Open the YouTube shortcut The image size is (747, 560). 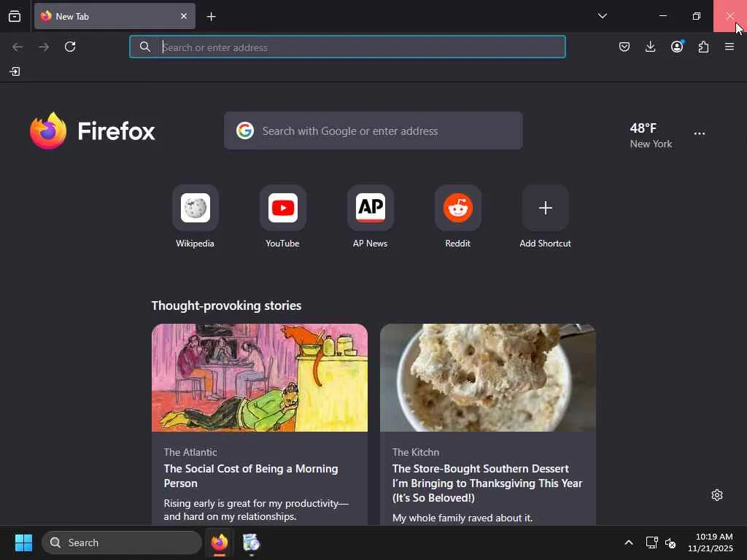point(282,217)
